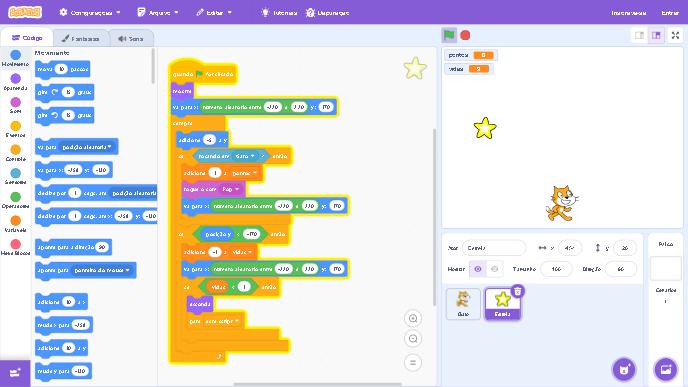
Task: Click rotate counterclockwise icon in gire block
Action: [x=55, y=115]
